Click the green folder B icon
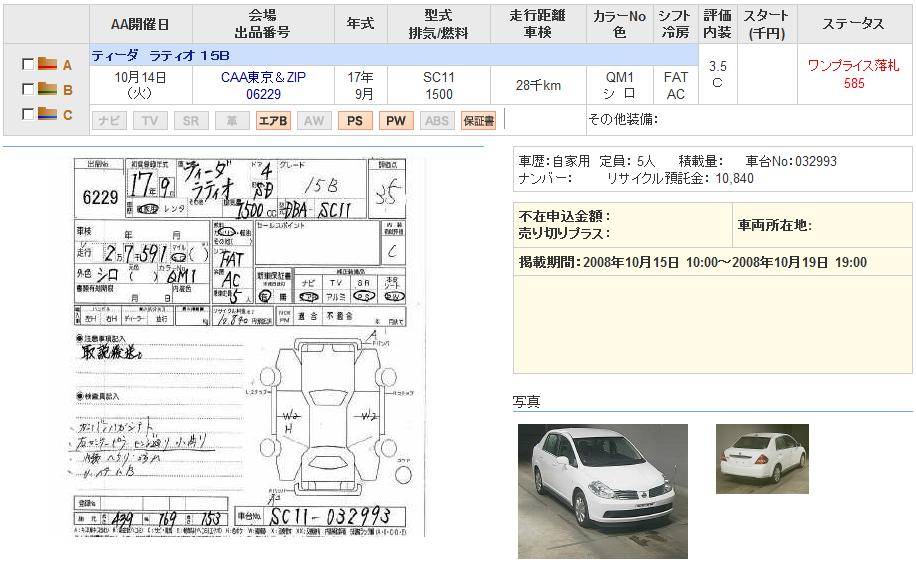Image resolution: width=916 pixels, height=565 pixels. (47, 89)
